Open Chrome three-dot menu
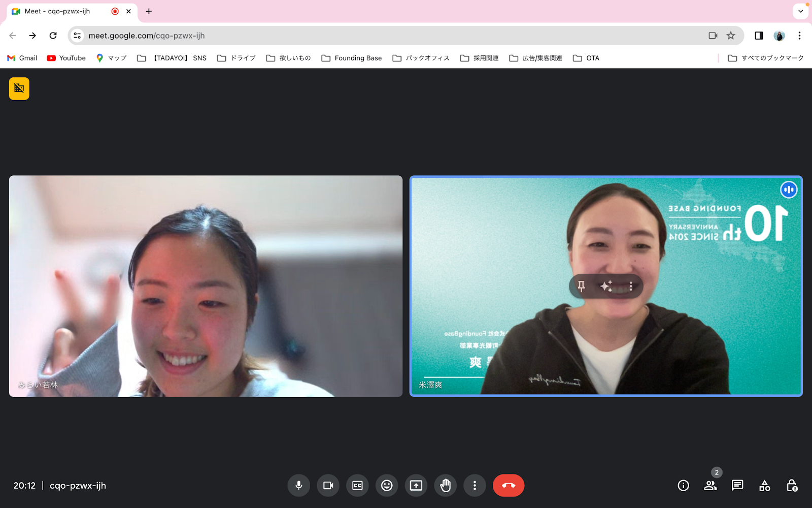This screenshot has height=508, width=812. (x=799, y=36)
